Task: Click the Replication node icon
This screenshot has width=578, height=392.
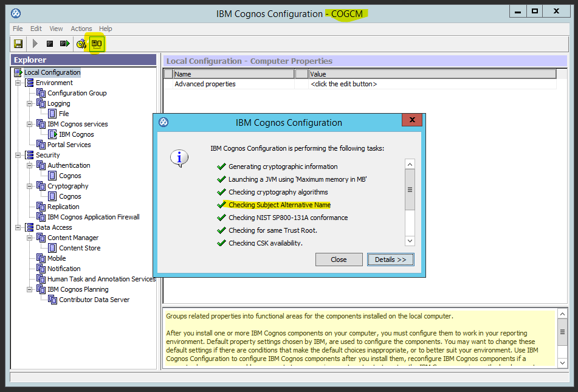Action: point(41,207)
